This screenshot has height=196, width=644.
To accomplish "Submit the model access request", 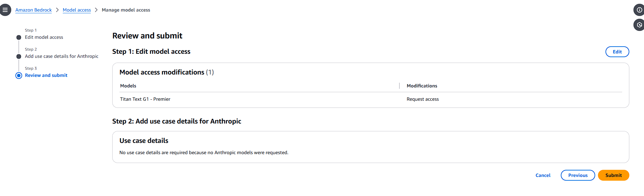I will coord(613,175).
